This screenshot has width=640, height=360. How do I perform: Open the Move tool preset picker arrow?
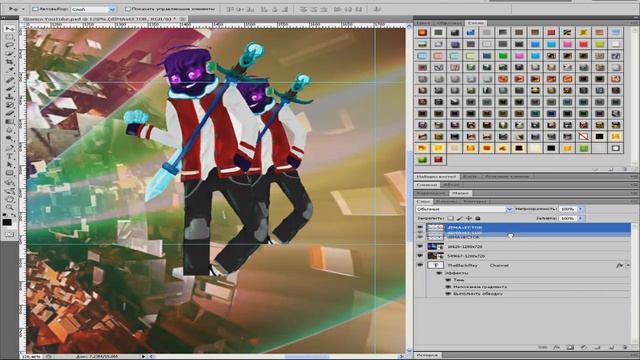pyautogui.click(x=22, y=9)
